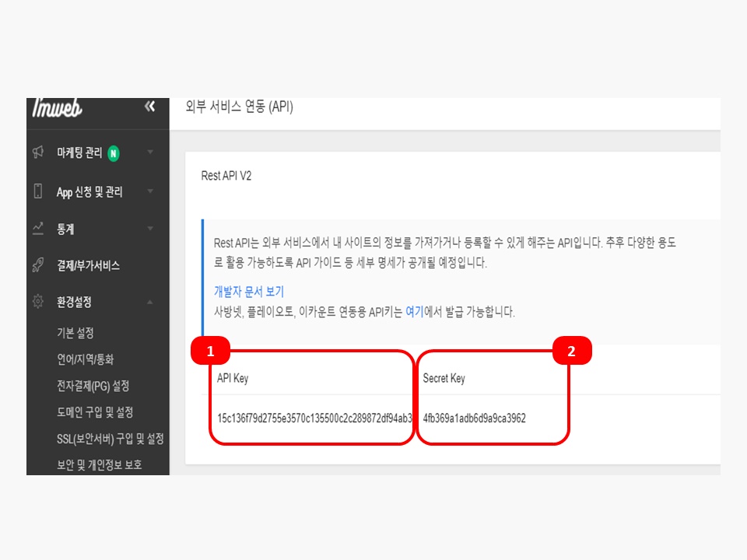747x560 pixels.
Task: Open the 개발자 문서 보기 link
Action: click(x=249, y=292)
